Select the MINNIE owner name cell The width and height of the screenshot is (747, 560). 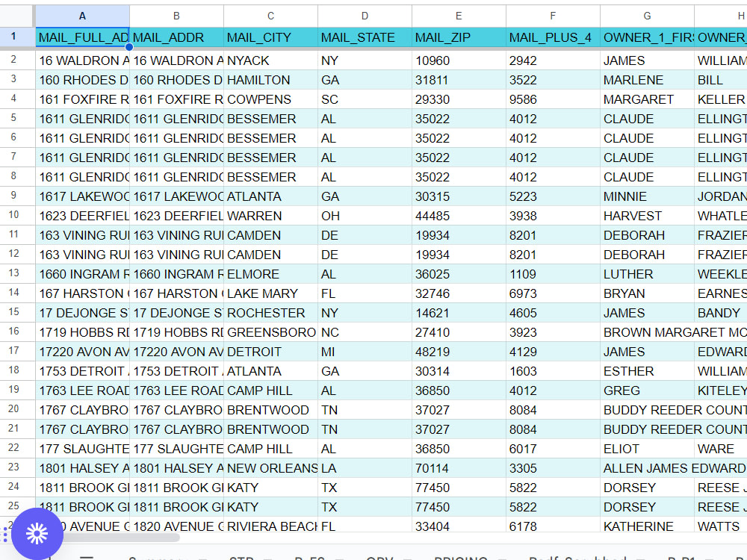pyautogui.click(x=647, y=196)
